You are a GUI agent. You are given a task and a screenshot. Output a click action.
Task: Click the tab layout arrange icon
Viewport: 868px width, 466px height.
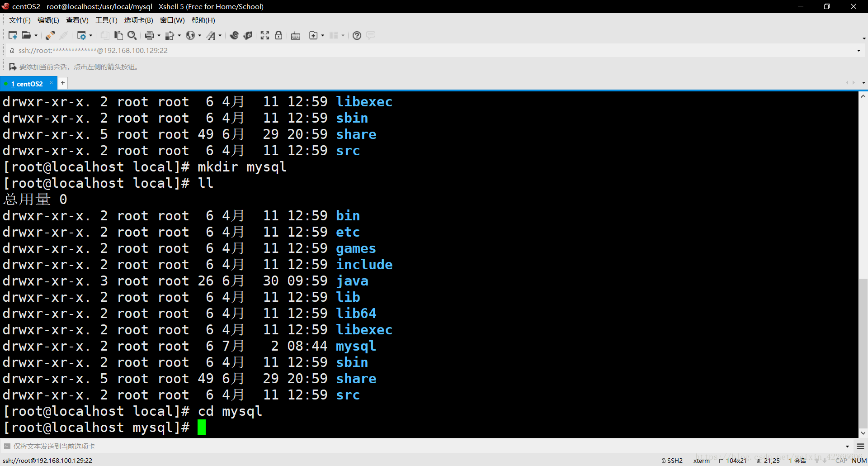click(x=334, y=35)
